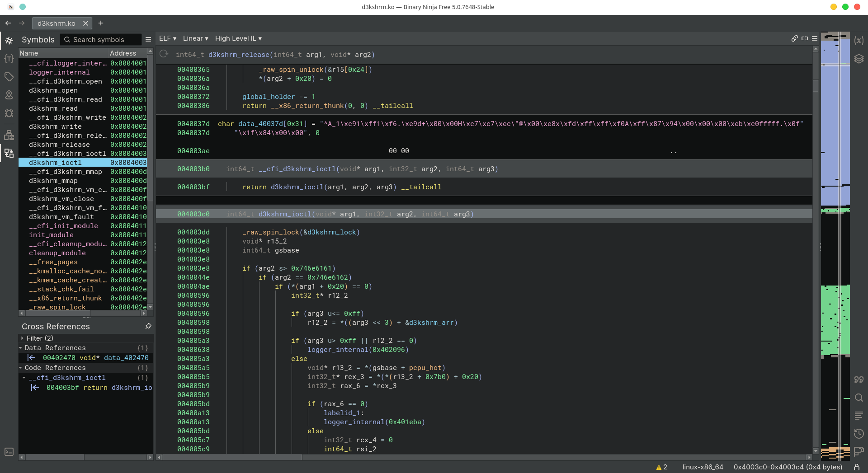Open a new tab with the plus button
This screenshot has height=473, width=868.
click(x=101, y=23)
